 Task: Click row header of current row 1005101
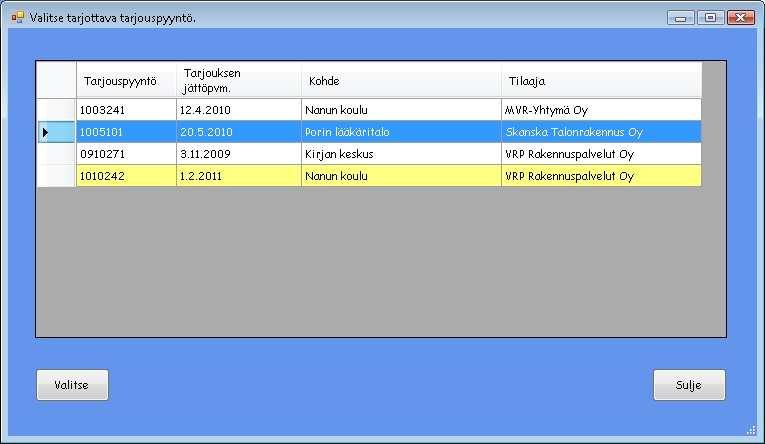(x=57, y=132)
